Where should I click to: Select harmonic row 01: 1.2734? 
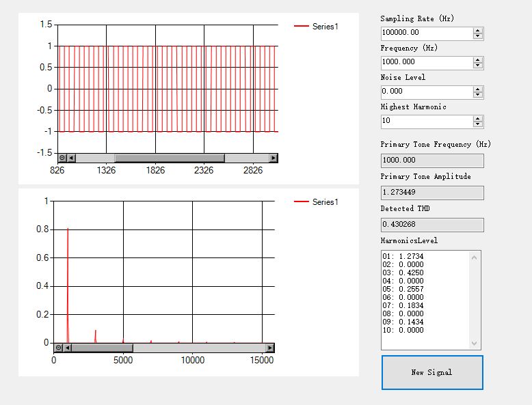click(403, 256)
